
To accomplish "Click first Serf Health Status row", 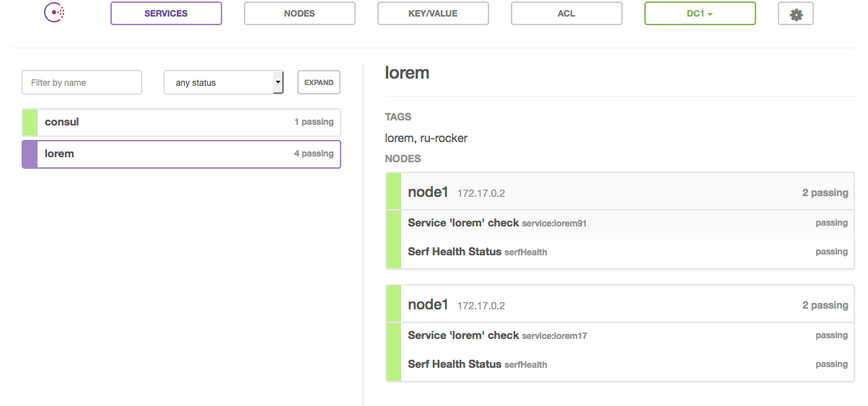I will (x=628, y=252).
